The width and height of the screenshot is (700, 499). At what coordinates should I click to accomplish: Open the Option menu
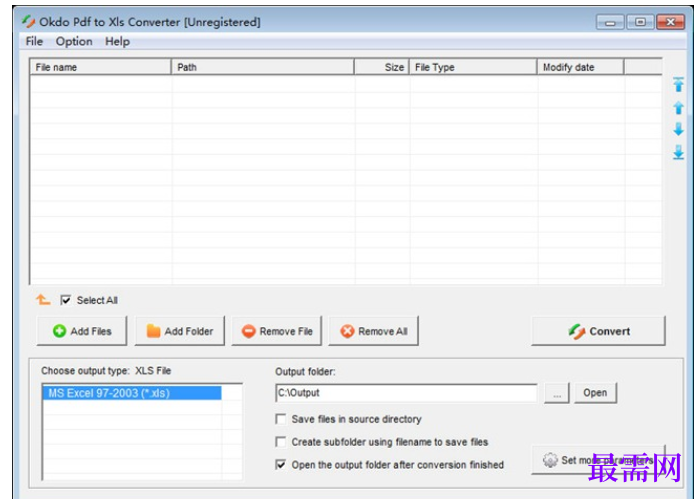[74, 42]
